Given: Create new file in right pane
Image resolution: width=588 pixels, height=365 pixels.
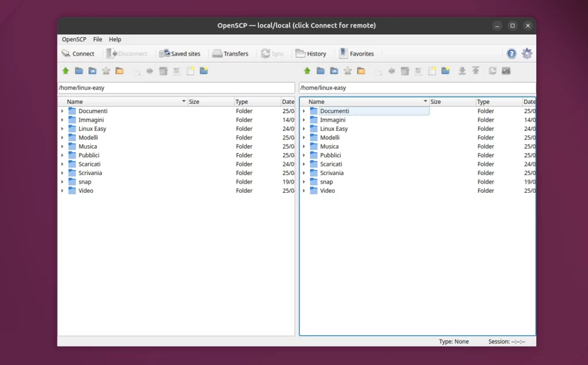Looking at the screenshot, I should tap(432, 71).
